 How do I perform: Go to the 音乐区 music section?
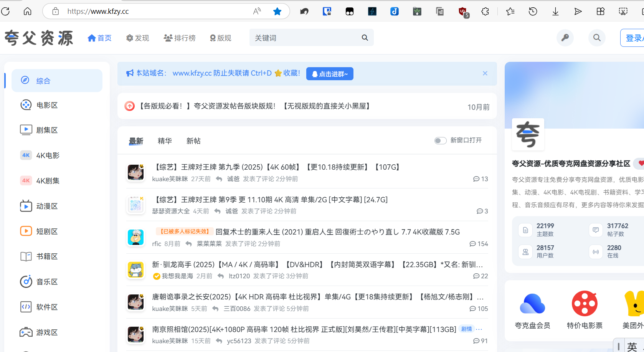pyautogui.click(x=47, y=282)
